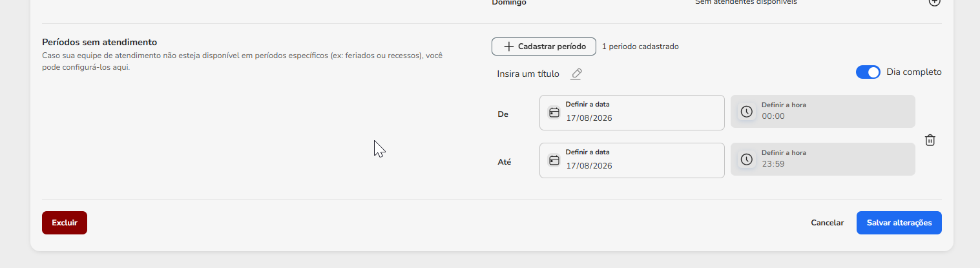Click the pencil icon to edit title
Viewport: 980px width, 268px height.
(576, 74)
